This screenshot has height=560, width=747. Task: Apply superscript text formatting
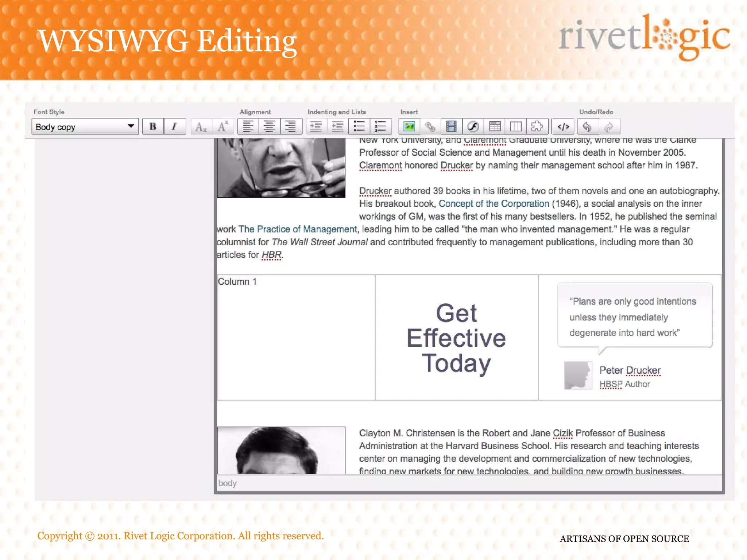point(223,127)
